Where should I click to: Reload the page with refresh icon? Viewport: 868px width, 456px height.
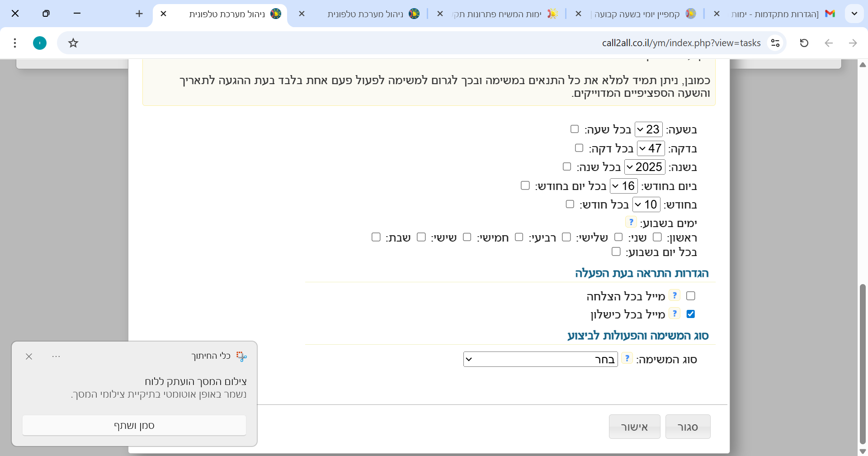tap(804, 43)
